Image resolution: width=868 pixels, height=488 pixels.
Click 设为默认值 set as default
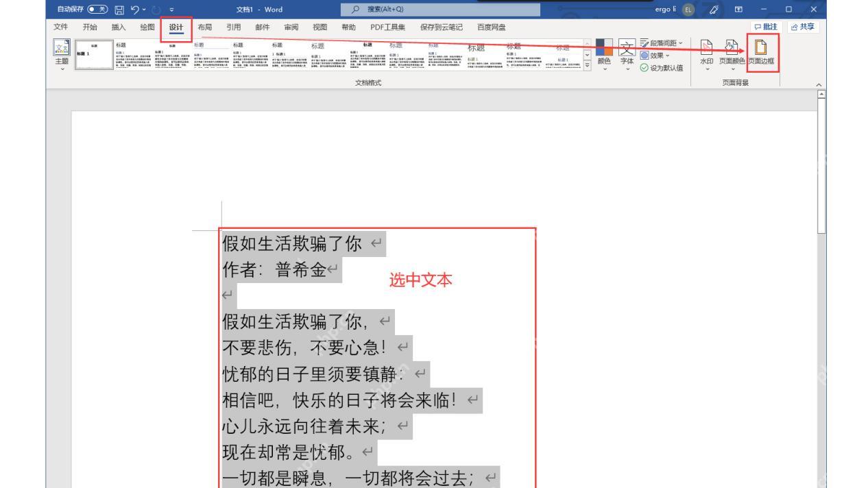(662, 67)
